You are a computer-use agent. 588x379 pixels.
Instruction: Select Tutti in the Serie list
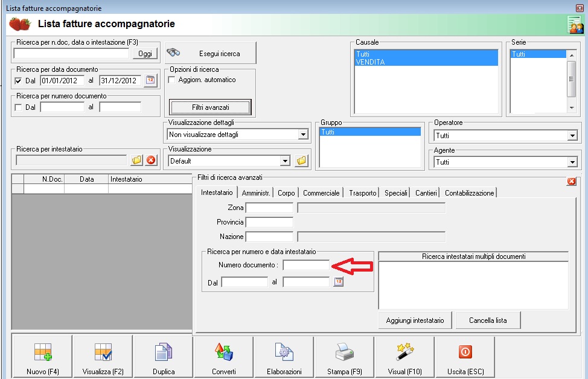click(538, 54)
